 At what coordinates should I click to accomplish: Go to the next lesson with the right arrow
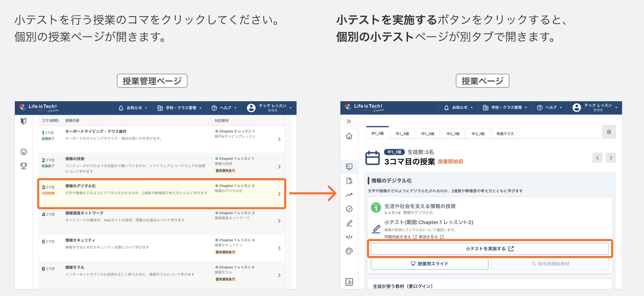(x=611, y=158)
